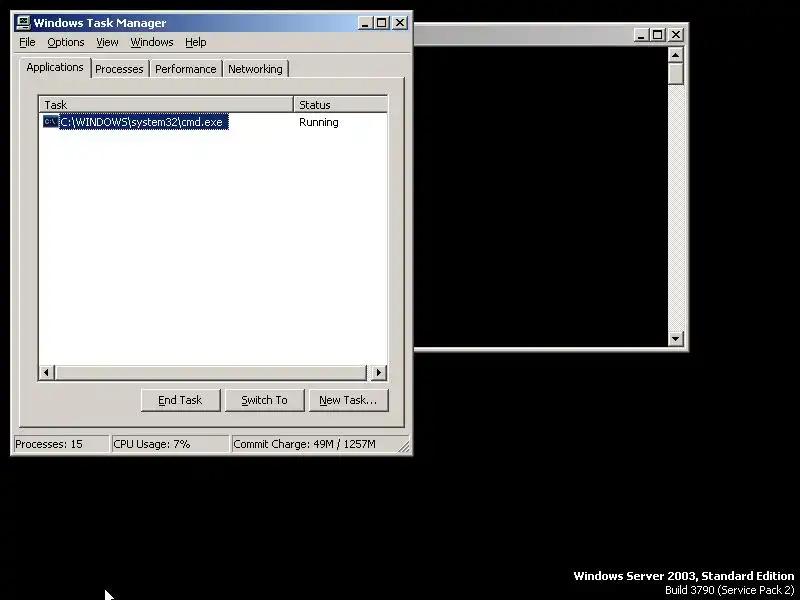Click the command window vertical scrollbar thumb

[x=676, y=73]
